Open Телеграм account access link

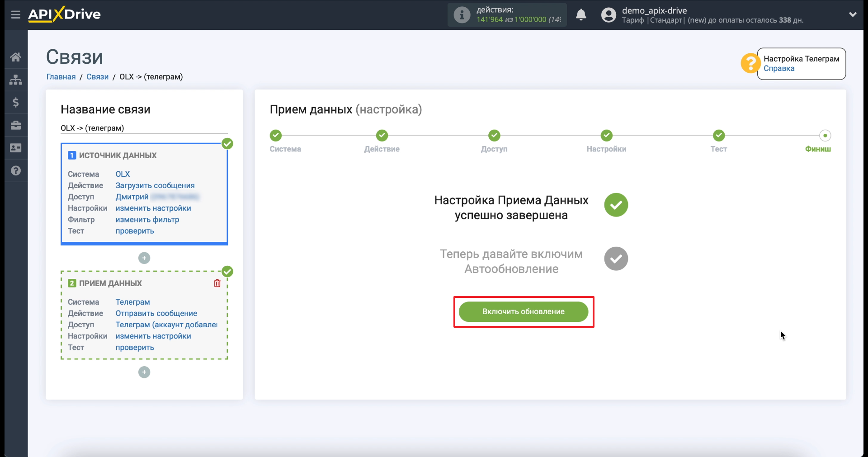[x=166, y=325]
